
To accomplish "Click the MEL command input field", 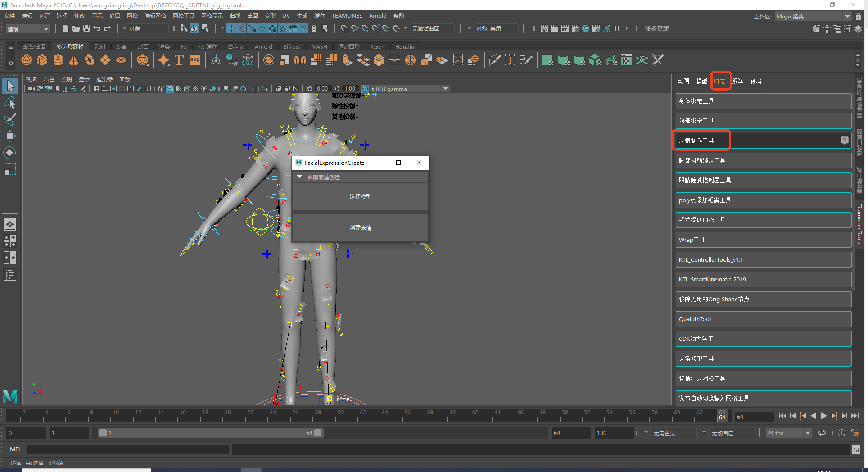I will tap(127, 449).
